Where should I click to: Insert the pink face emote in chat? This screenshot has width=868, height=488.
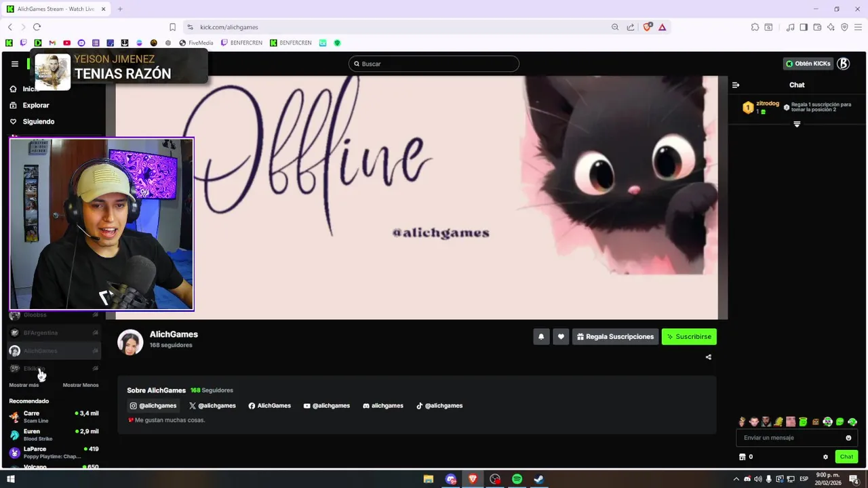tap(791, 422)
